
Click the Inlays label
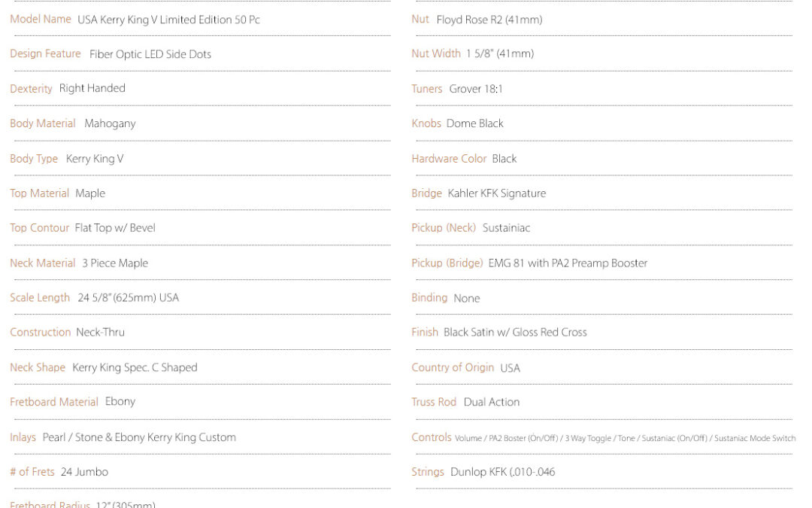[23, 437]
